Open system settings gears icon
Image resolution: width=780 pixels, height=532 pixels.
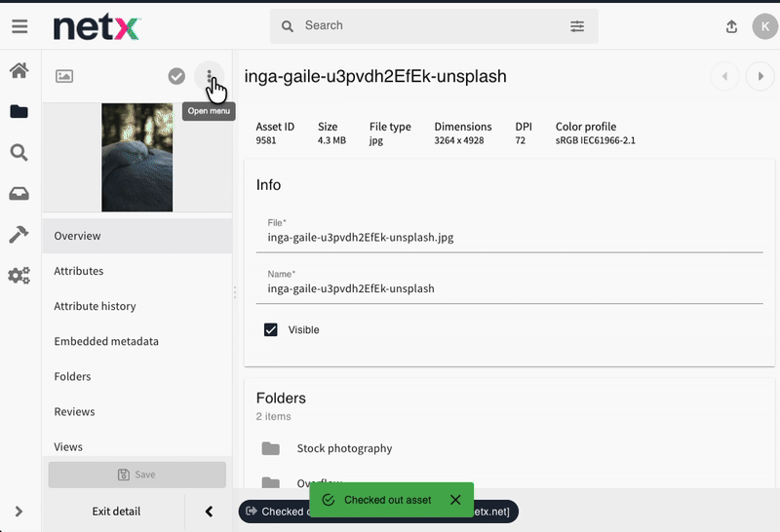tap(19, 276)
